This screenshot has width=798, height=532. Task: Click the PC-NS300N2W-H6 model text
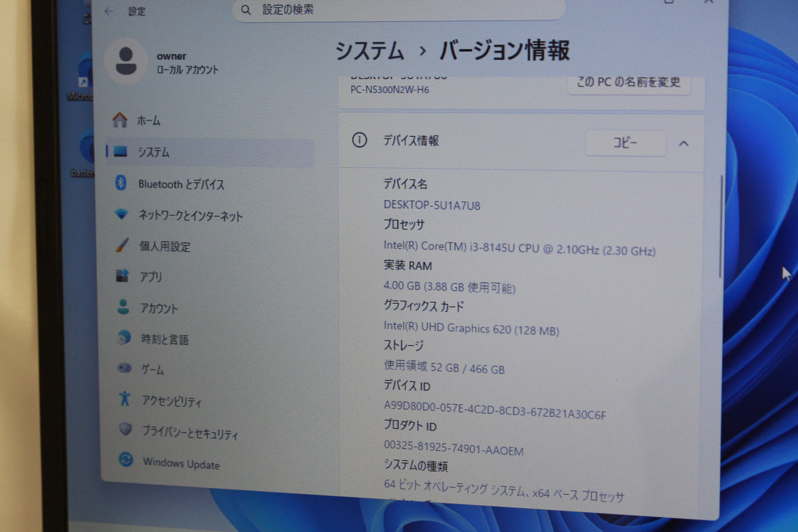(x=390, y=90)
